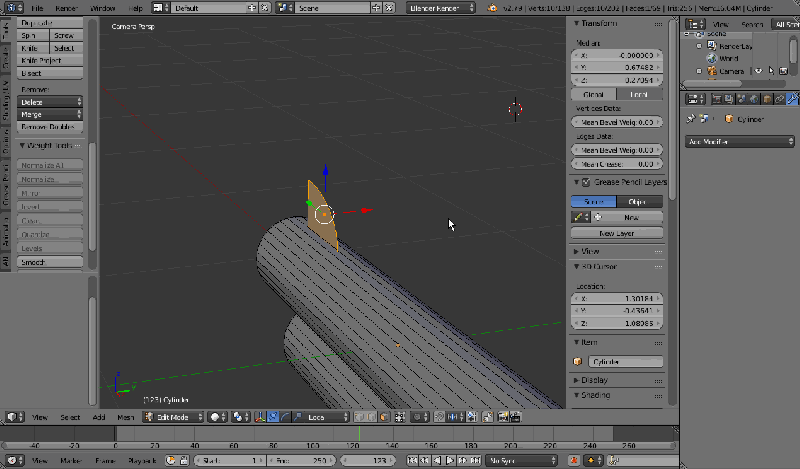This screenshot has height=469, width=800.
Task: Switch to Render Layers properties tab icon
Action: coord(729,99)
